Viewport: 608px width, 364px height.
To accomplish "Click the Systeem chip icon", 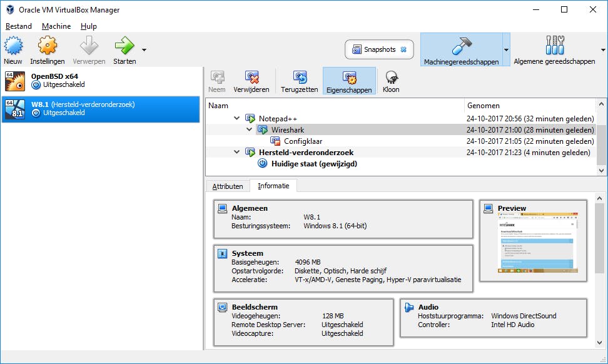I will [x=222, y=253].
